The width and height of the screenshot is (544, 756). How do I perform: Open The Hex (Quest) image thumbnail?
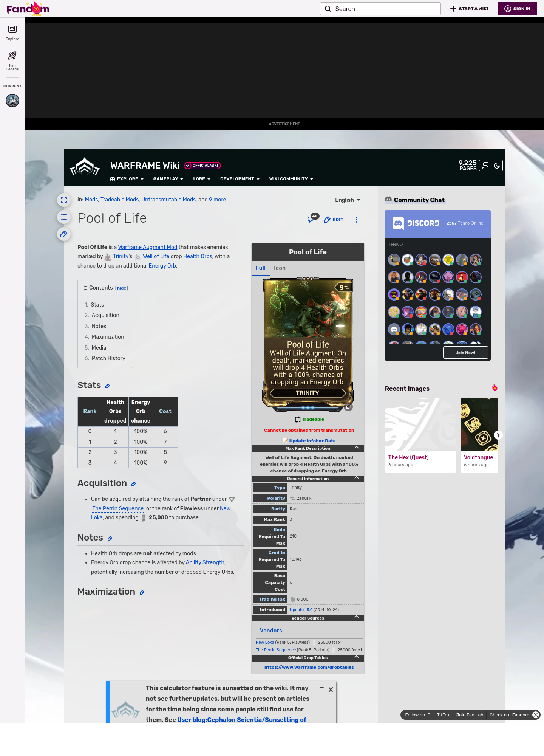click(420, 424)
